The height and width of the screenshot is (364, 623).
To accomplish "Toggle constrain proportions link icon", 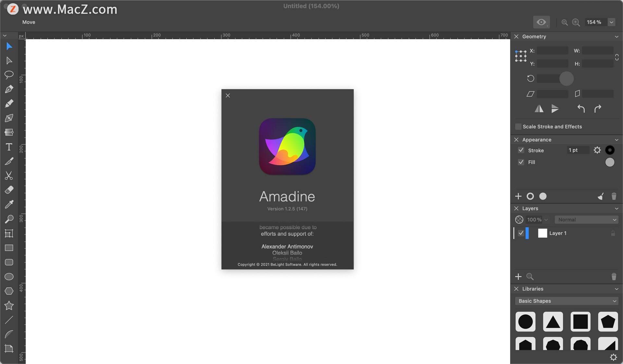I will point(617,57).
